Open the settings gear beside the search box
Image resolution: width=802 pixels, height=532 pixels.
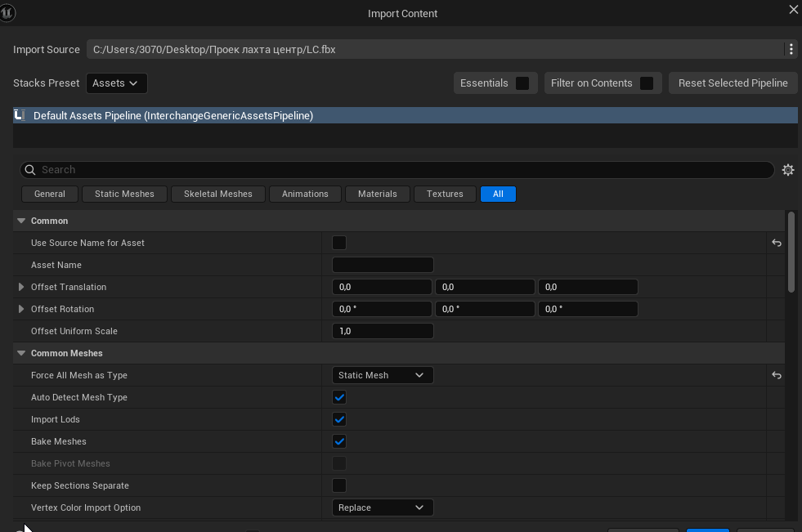coord(787,170)
